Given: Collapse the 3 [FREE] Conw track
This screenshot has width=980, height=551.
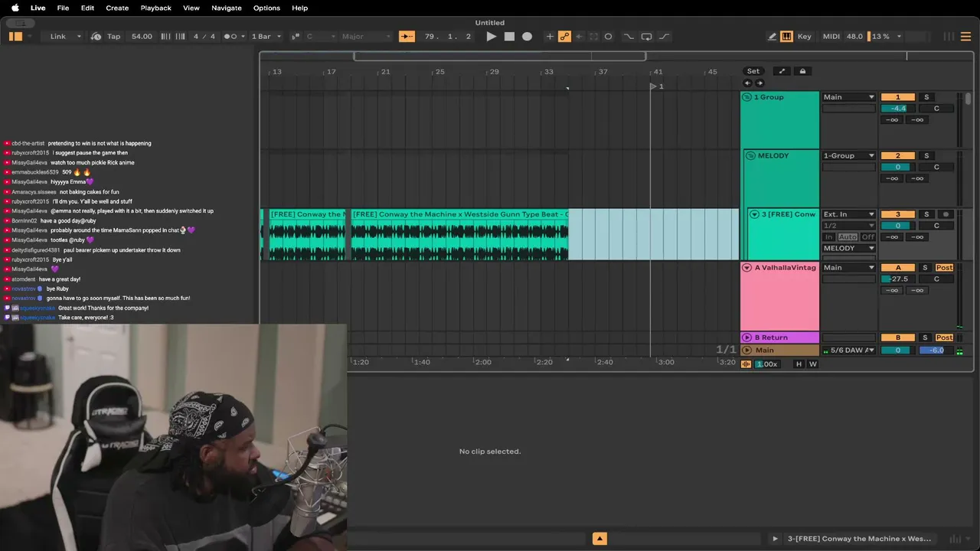Looking at the screenshot, I should [x=754, y=214].
